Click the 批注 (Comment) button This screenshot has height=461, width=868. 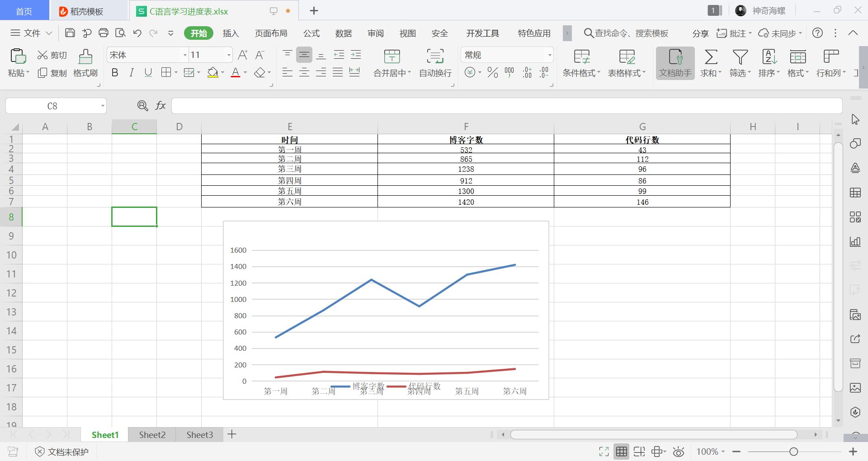pyautogui.click(x=734, y=33)
